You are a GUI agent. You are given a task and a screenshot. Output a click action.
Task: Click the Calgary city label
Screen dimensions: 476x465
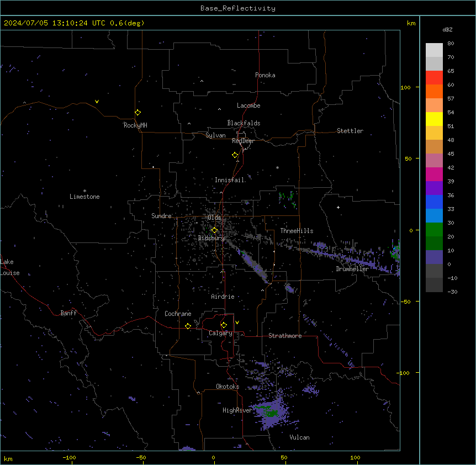click(220, 333)
